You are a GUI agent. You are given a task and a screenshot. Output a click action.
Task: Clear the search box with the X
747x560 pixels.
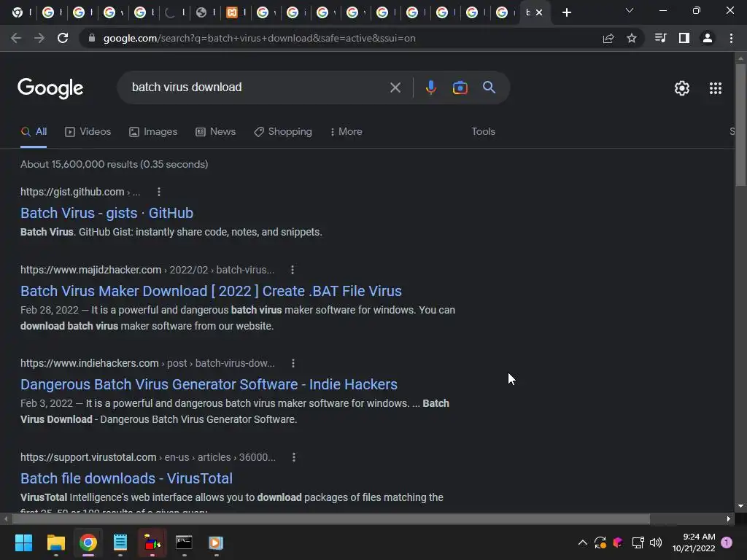[x=395, y=87]
